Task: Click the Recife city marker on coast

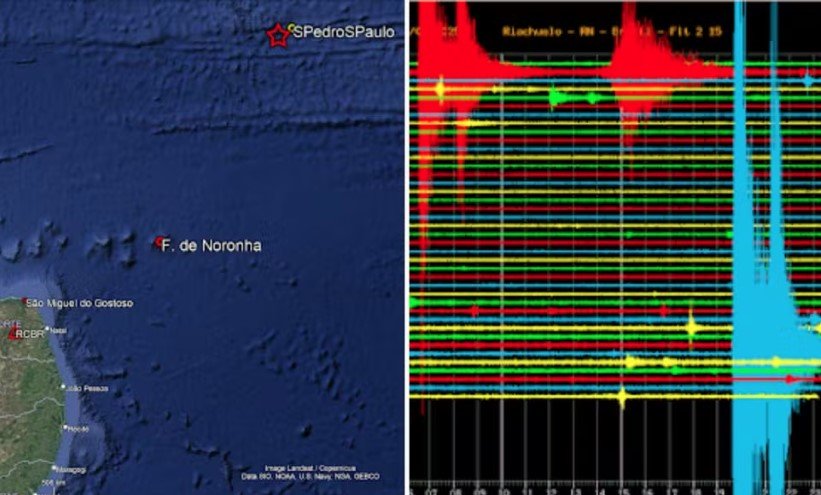Action: [65, 427]
